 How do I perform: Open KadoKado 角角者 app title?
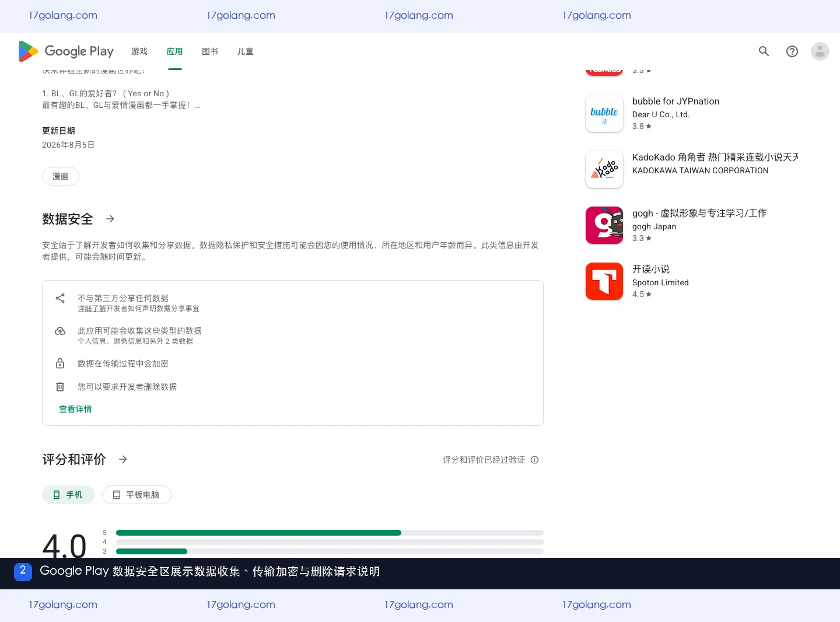click(x=715, y=157)
